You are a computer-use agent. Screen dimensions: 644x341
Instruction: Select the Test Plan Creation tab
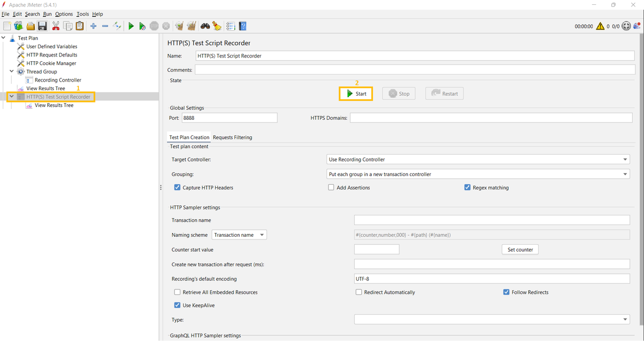click(x=189, y=137)
